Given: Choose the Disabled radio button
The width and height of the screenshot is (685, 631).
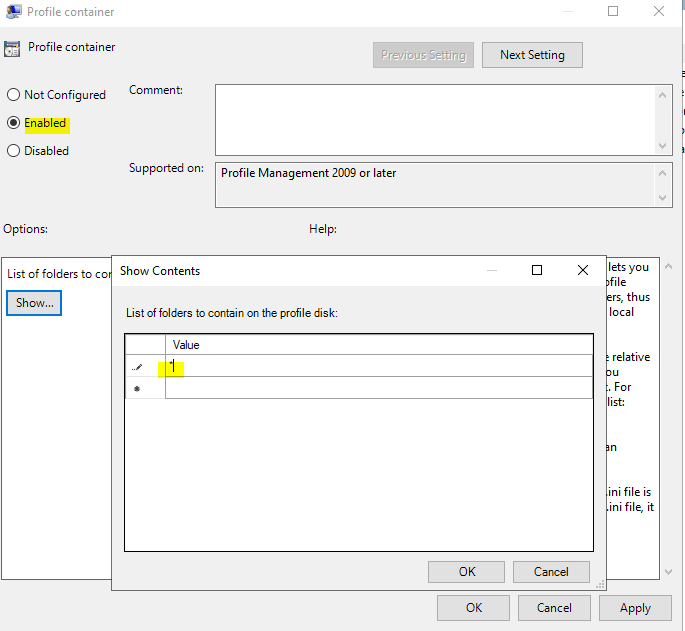Looking at the screenshot, I should [x=14, y=151].
